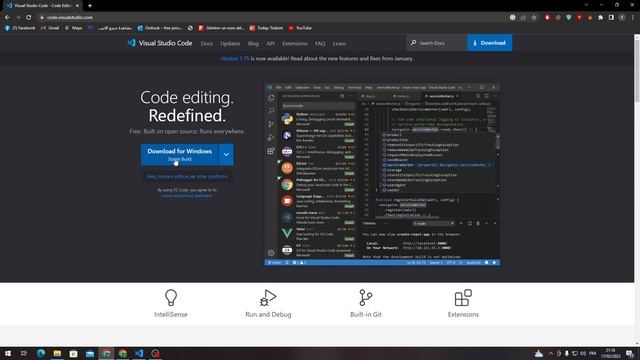Click the Search Docs field
The image size is (640, 360).
point(436,43)
